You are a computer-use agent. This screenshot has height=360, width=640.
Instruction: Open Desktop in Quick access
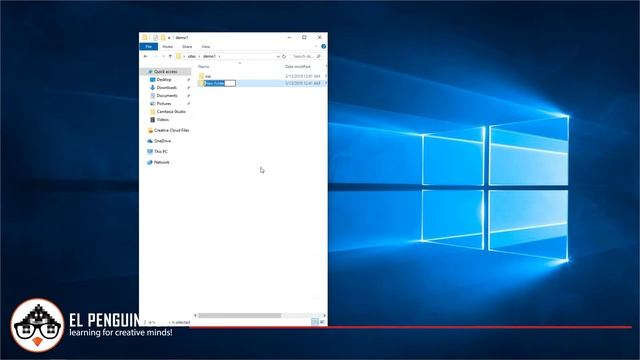tap(164, 80)
